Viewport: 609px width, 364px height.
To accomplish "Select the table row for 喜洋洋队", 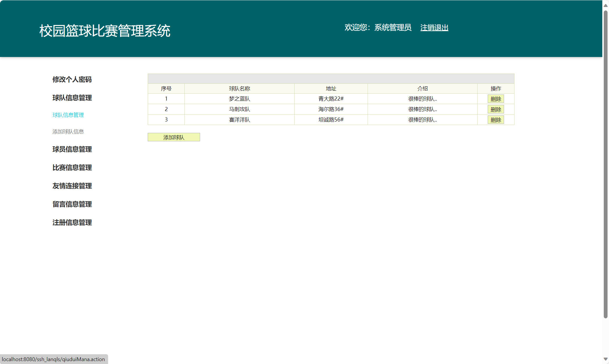I will click(x=239, y=119).
